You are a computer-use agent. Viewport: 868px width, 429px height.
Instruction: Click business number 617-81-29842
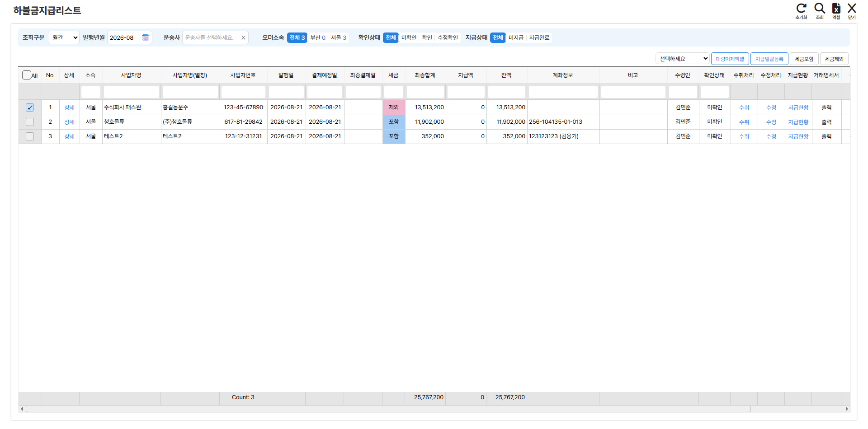(243, 122)
